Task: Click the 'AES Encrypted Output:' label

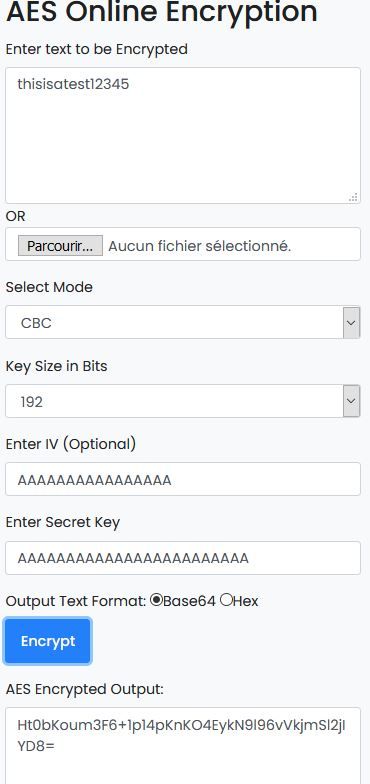Action: (84, 689)
